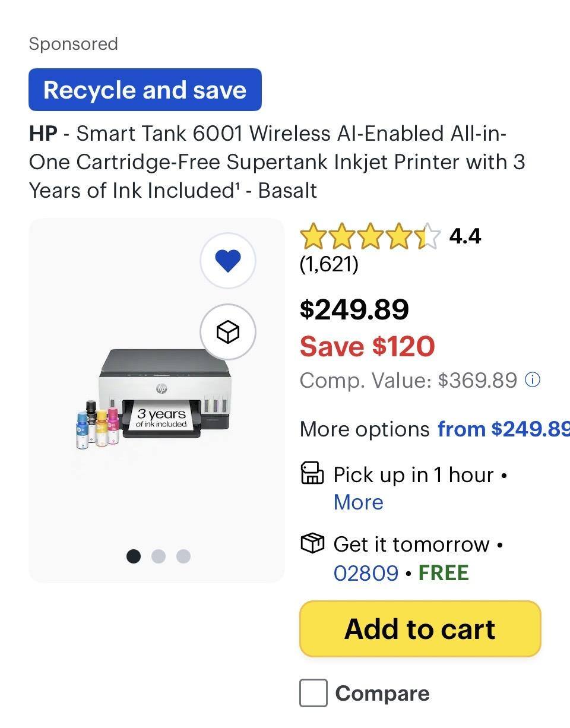
Task: Open the 3D view cube icon
Action: pyautogui.click(x=228, y=332)
